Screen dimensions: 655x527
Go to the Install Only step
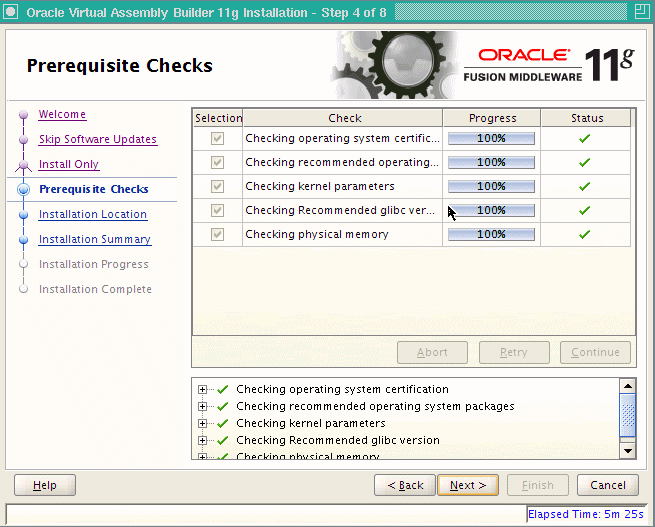pyautogui.click(x=69, y=165)
